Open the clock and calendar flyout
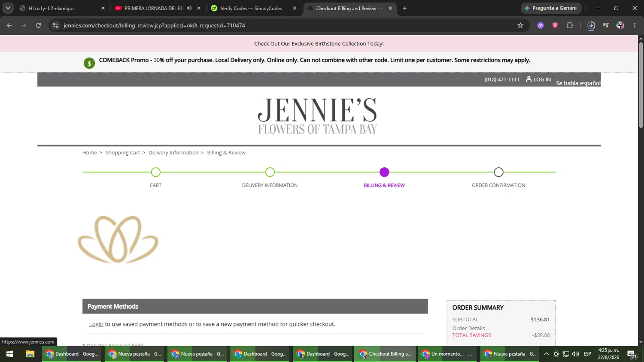The image size is (644, 362). click(609, 354)
